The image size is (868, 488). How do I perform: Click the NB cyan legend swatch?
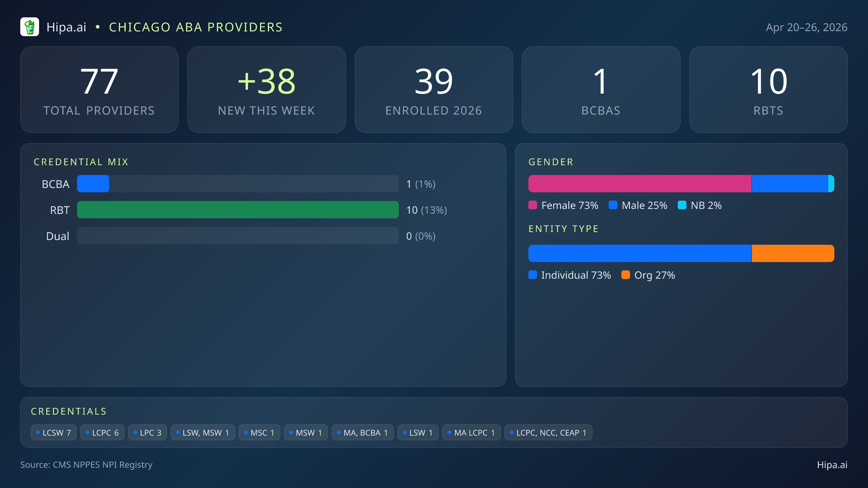pos(682,205)
